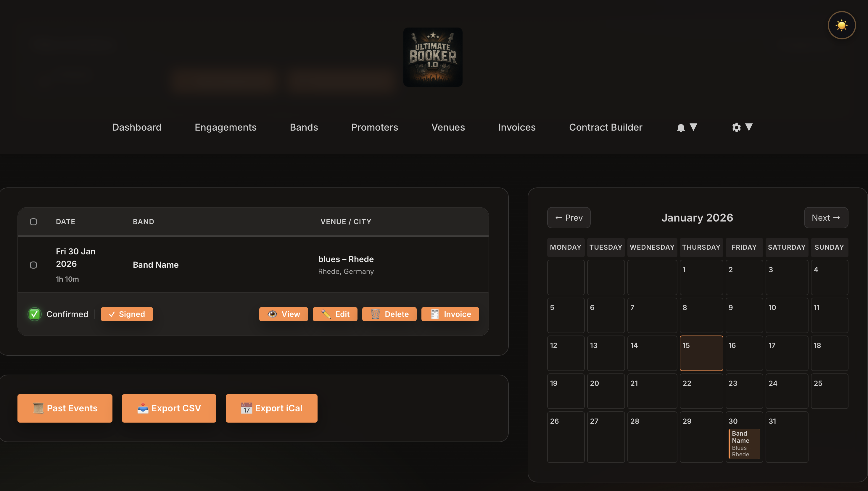Check the Fri 30 Jan row checkbox
Image resolution: width=868 pixels, height=491 pixels.
[33, 265]
